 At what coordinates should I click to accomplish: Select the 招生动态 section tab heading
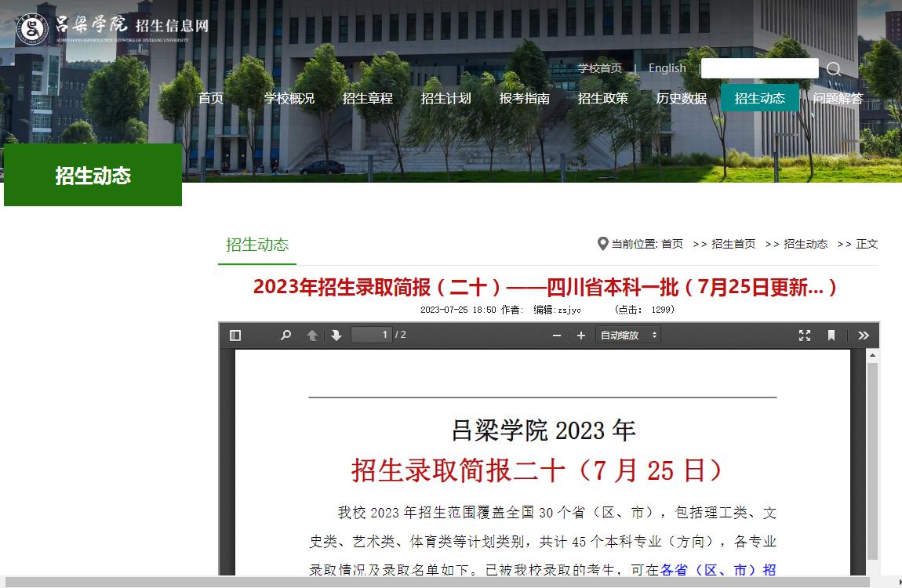[x=257, y=245]
